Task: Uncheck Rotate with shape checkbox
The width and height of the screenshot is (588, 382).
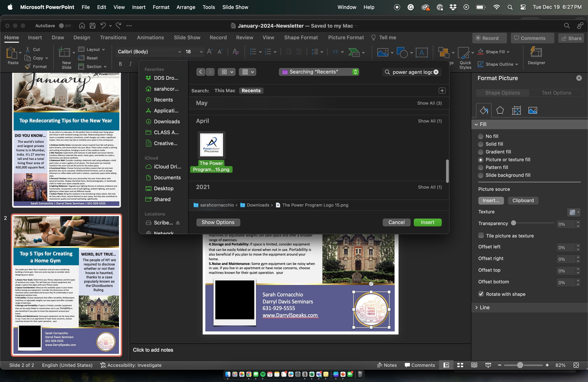Action: point(481,294)
